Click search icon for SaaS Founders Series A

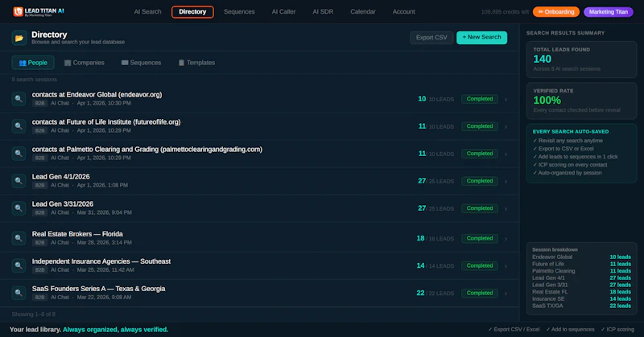(x=19, y=293)
